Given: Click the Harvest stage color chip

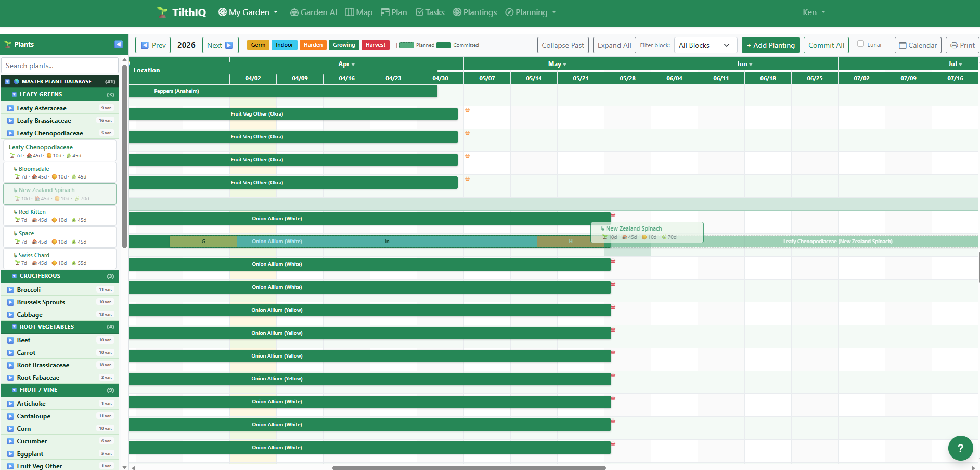Looking at the screenshot, I should click(x=376, y=45).
